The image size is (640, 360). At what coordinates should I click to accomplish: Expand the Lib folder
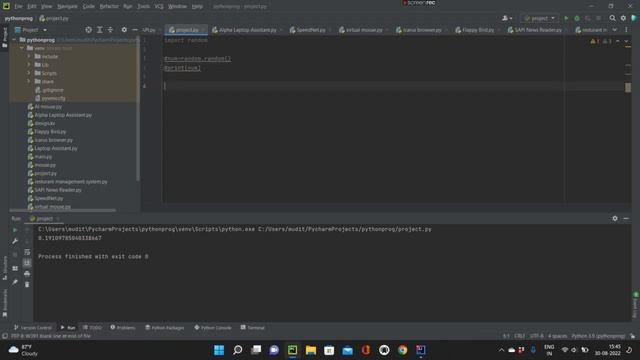click(x=29, y=65)
